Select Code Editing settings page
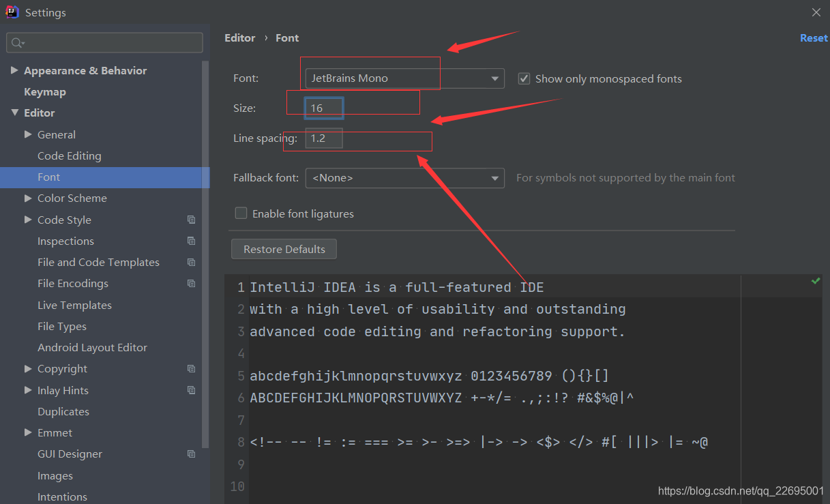The height and width of the screenshot is (504, 830). coord(70,155)
